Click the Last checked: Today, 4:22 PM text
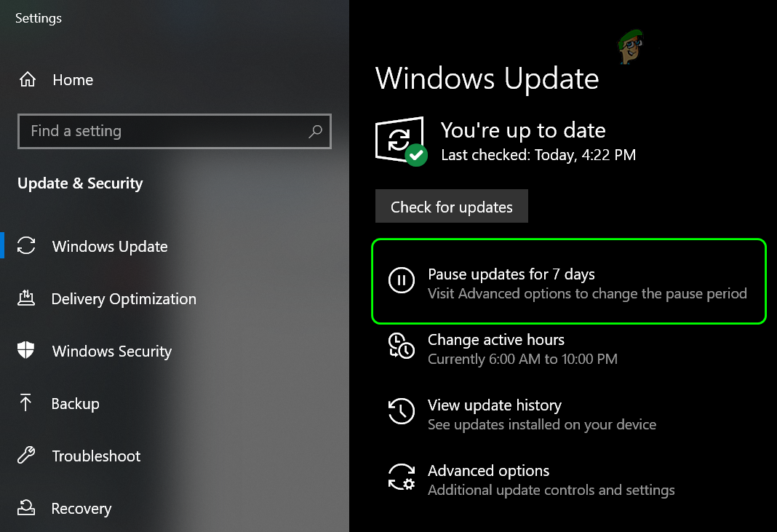This screenshot has width=777, height=532. [x=538, y=155]
